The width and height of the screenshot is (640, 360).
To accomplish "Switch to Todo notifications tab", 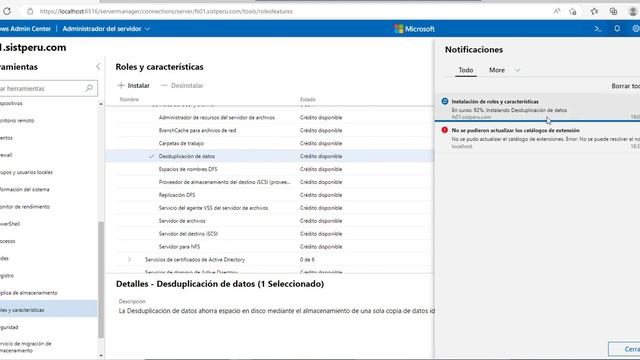I will (466, 70).
